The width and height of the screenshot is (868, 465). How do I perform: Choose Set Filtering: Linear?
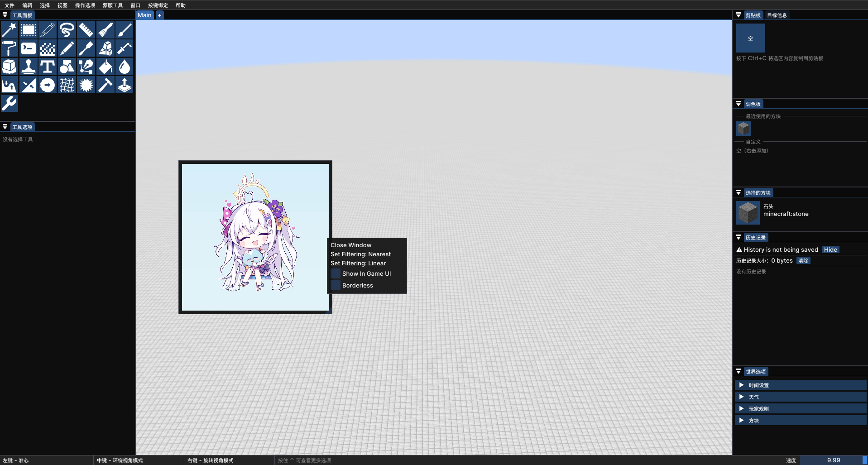(x=358, y=263)
